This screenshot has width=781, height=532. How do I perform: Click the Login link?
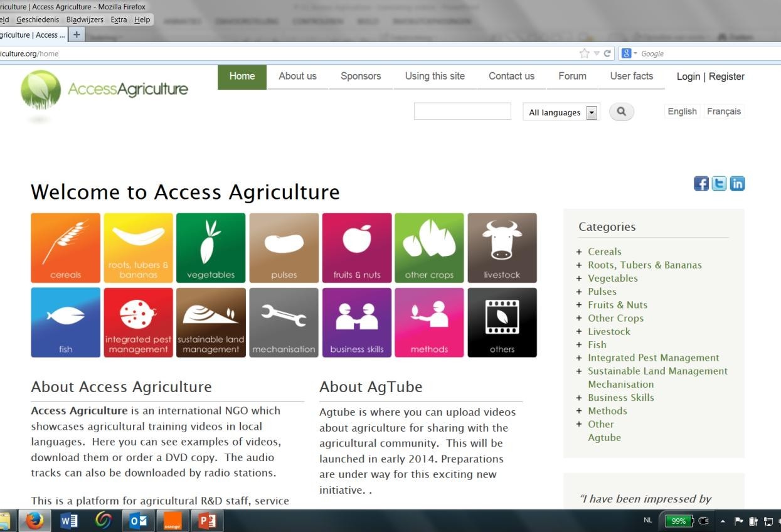click(688, 77)
